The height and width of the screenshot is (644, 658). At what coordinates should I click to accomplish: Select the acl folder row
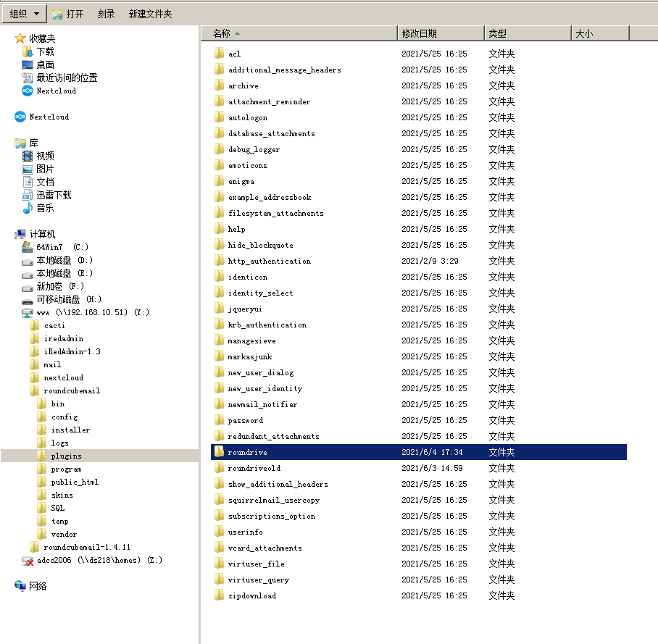419,54
